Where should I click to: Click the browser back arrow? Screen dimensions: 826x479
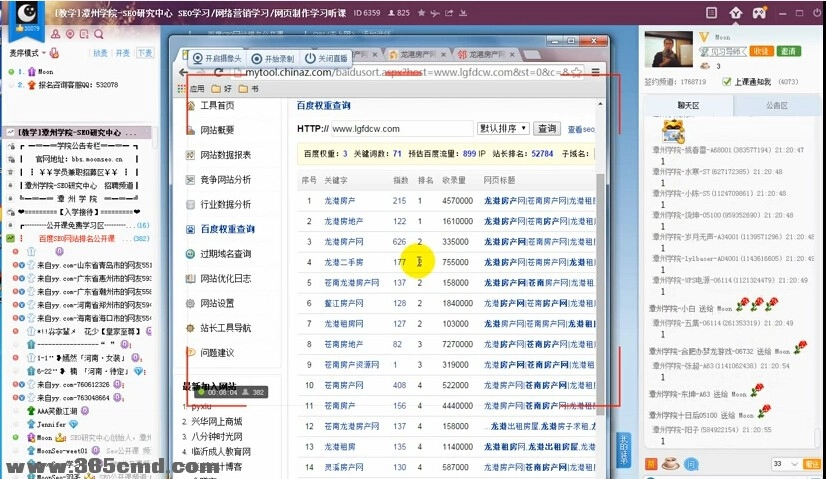183,72
